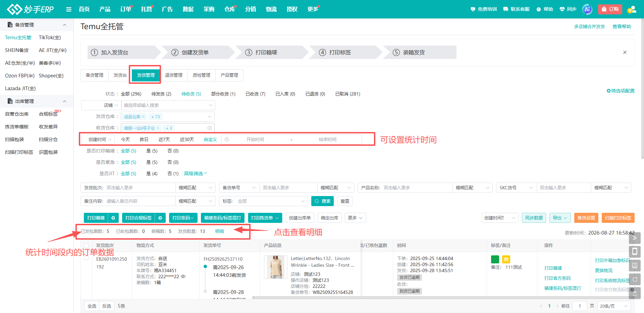Screen dimensions: 644x313
Task: Click the refresh floating icon on the right edge
Action: pyautogui.click(x=635, y=279)
